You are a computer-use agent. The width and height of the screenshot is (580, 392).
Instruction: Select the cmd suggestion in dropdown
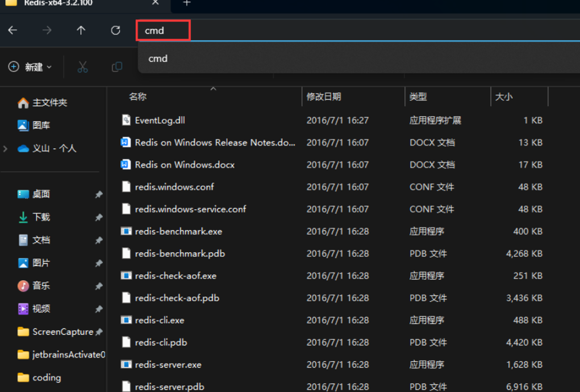point(359,59)
